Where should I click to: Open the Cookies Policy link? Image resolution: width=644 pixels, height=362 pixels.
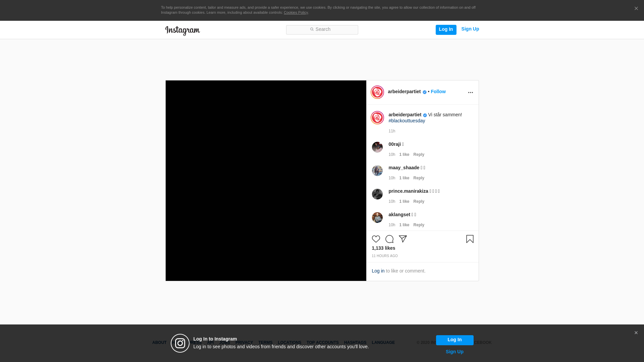(296, 12)
